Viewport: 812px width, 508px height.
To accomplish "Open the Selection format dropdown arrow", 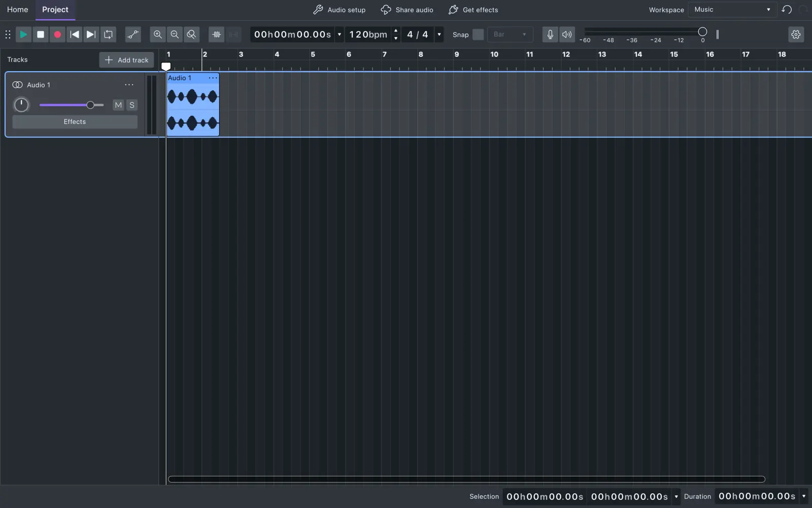I will pos(676,497).
